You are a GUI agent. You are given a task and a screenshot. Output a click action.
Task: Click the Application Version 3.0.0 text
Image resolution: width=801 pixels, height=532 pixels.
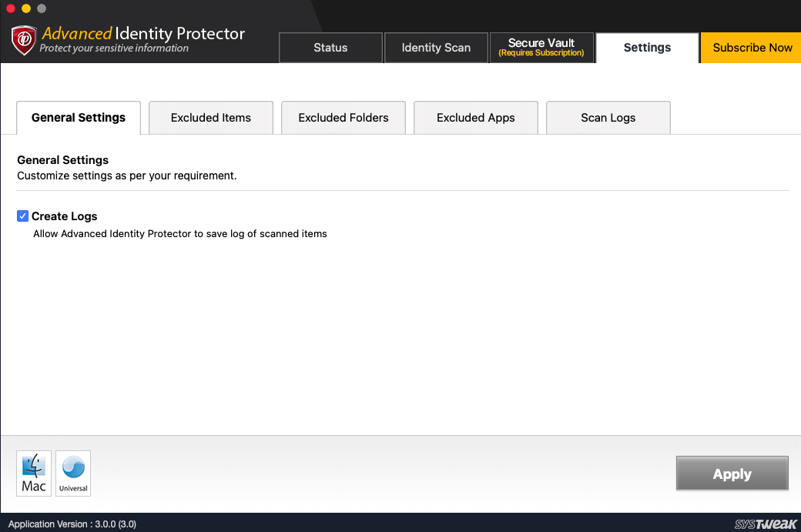(72, 524)
